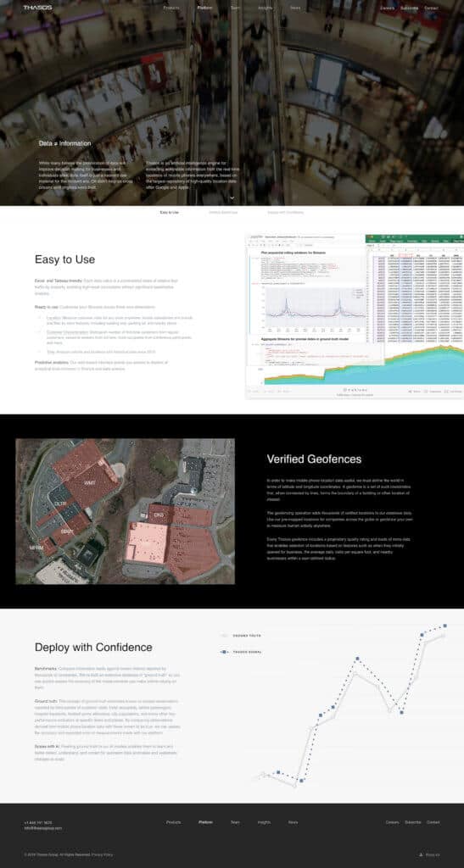The width and height of the screenshot is (464, 868).
Task: Open News in the header navigation
Action: pos(294,8)
